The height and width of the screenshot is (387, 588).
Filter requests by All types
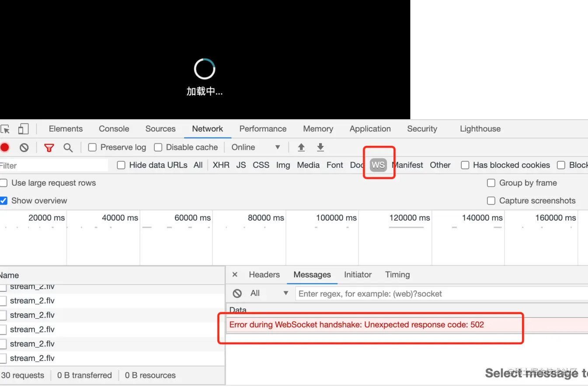point(198,165)
